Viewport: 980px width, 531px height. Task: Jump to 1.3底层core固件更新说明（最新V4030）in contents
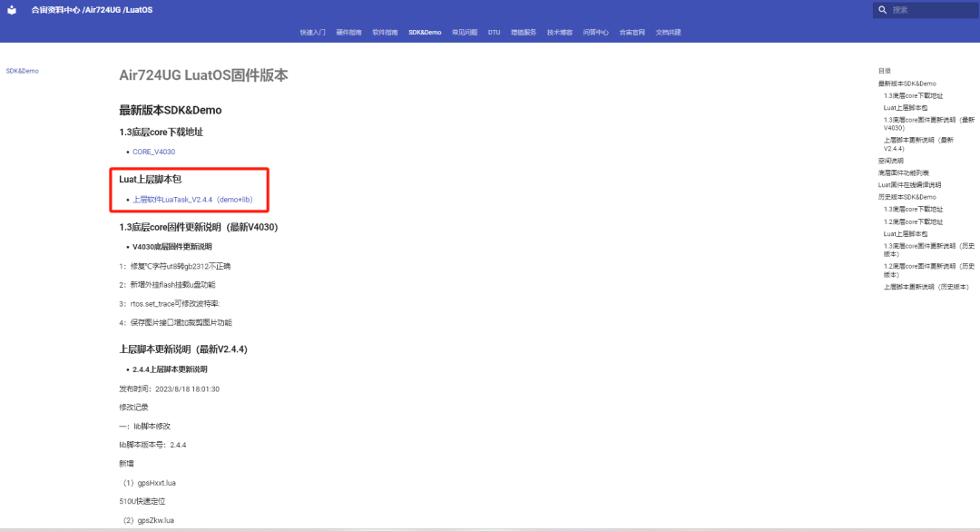click(x=929, y=123)
